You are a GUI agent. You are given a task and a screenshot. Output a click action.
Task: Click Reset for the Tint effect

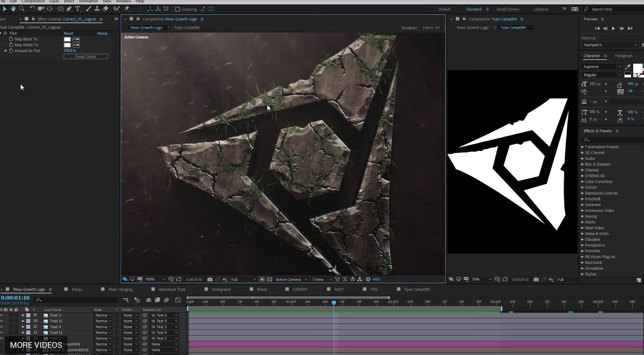68,33
